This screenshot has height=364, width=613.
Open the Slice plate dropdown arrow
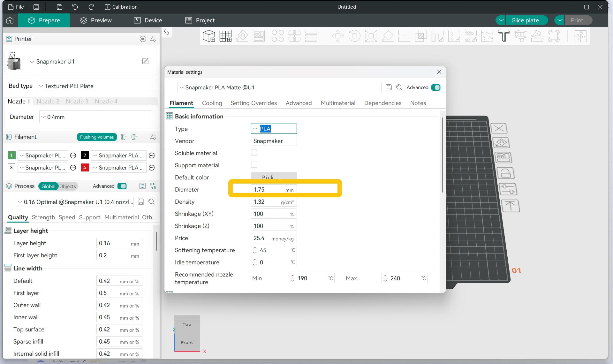click(x=501, y=20)
